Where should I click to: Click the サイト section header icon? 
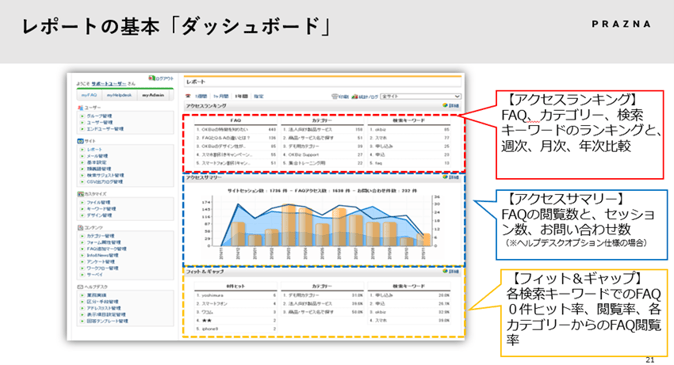80,141
